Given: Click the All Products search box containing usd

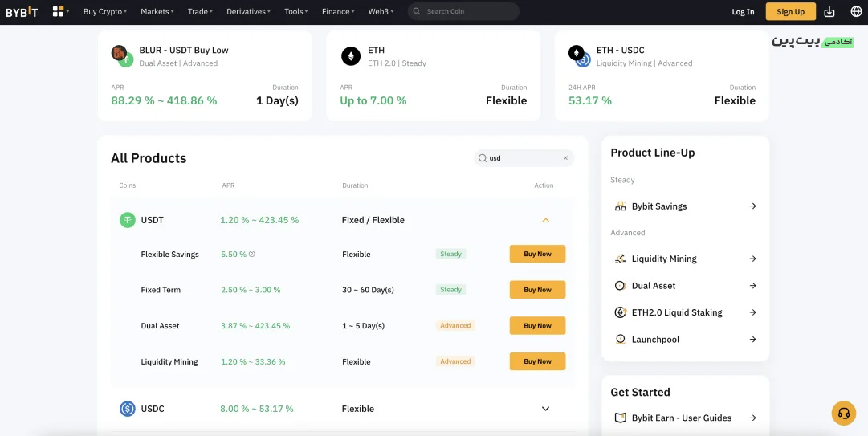Looking at the screenshot, I should [x=524, y=158].
